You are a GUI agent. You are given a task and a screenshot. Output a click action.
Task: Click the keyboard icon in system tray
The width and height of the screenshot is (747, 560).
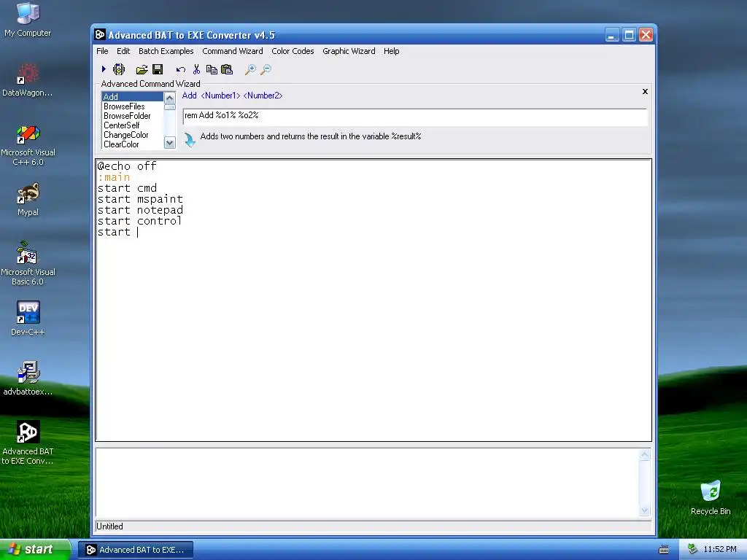[x=664, y=550]
